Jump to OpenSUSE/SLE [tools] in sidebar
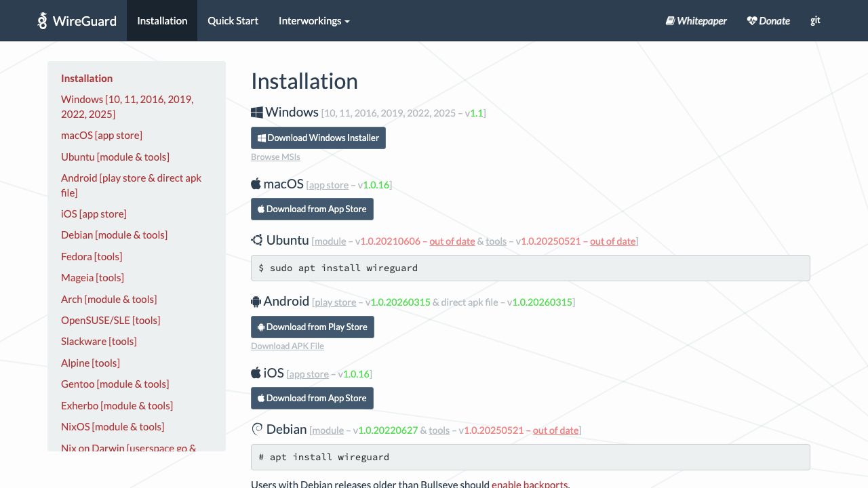868x488 pixels. 111,320
